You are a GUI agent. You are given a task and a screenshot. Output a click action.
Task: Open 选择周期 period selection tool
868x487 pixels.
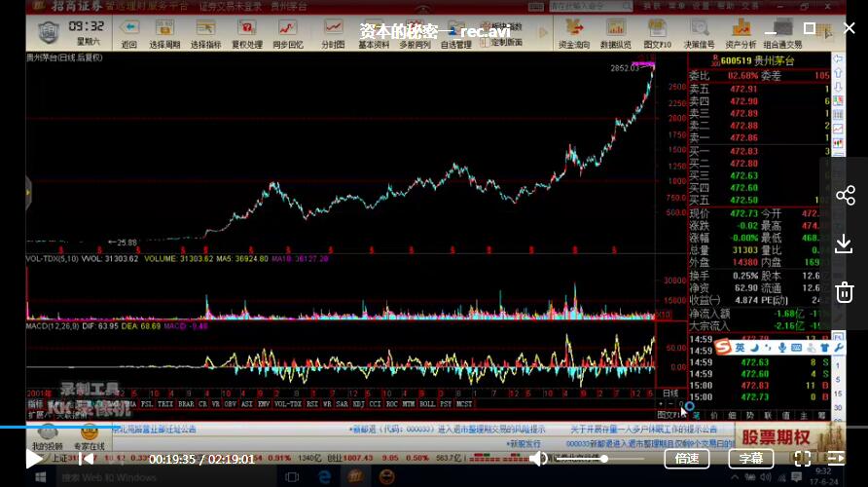[164, 34]
